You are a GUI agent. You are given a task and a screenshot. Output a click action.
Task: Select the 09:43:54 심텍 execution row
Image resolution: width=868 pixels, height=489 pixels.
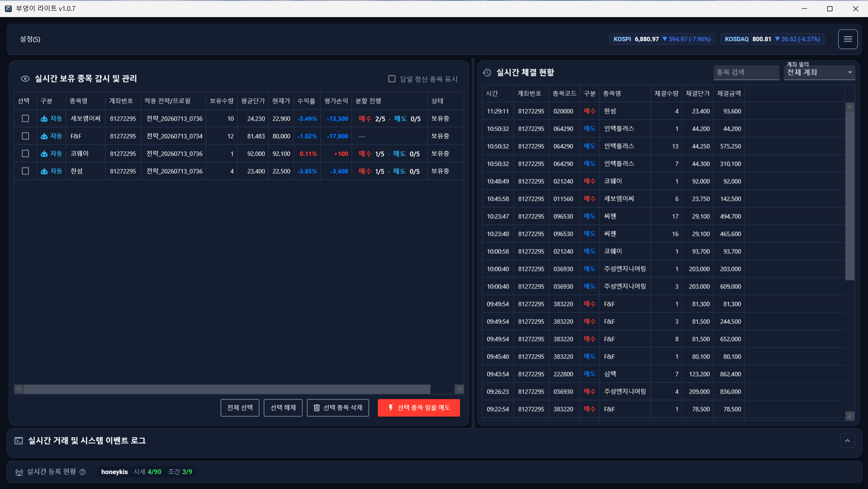[x=663, y=374]
